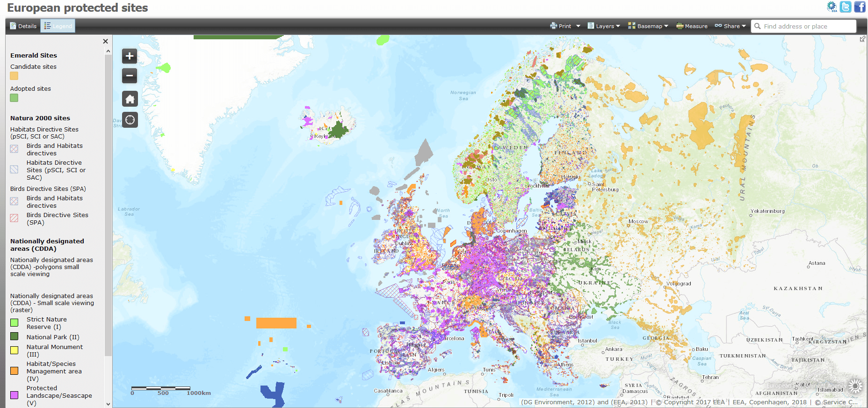This screenshot has height=408, width=868.
Task: Click the Tehran map label
Action: pyautogui.click(x=710, y=377)
